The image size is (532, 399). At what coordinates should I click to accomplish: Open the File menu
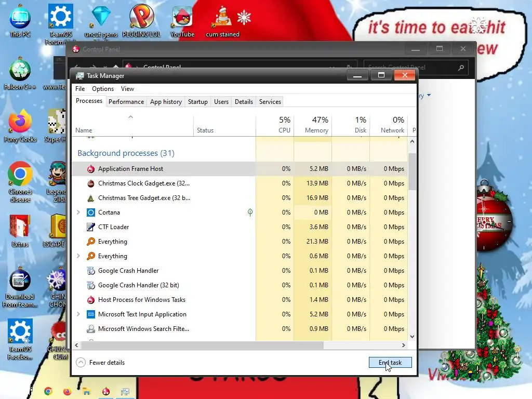pyautogui.click(x=80, y=89)
